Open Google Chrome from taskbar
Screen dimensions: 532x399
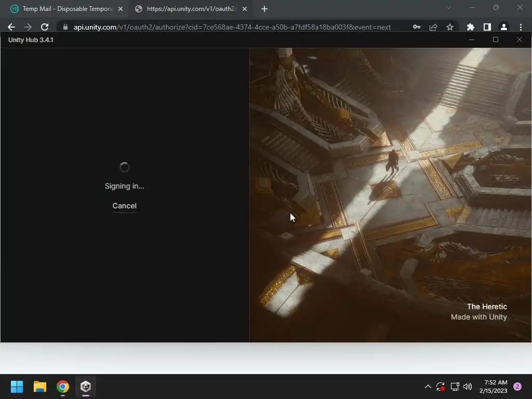point(63,387)
